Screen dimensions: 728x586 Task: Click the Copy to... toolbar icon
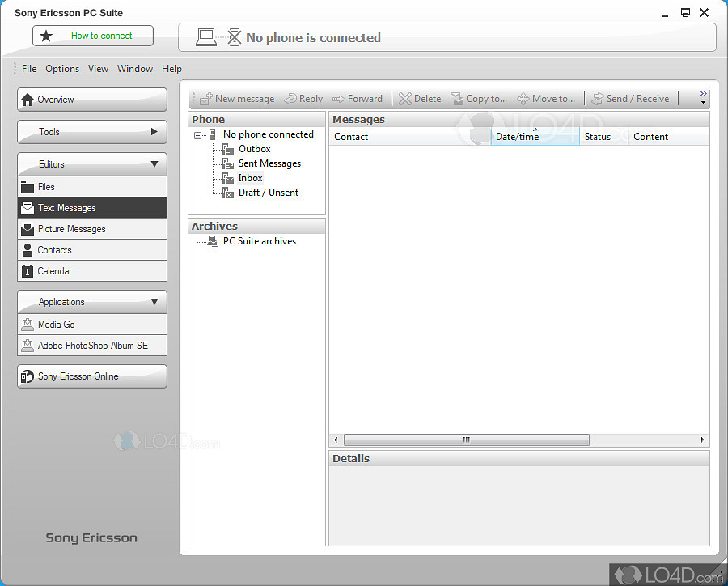457,99
